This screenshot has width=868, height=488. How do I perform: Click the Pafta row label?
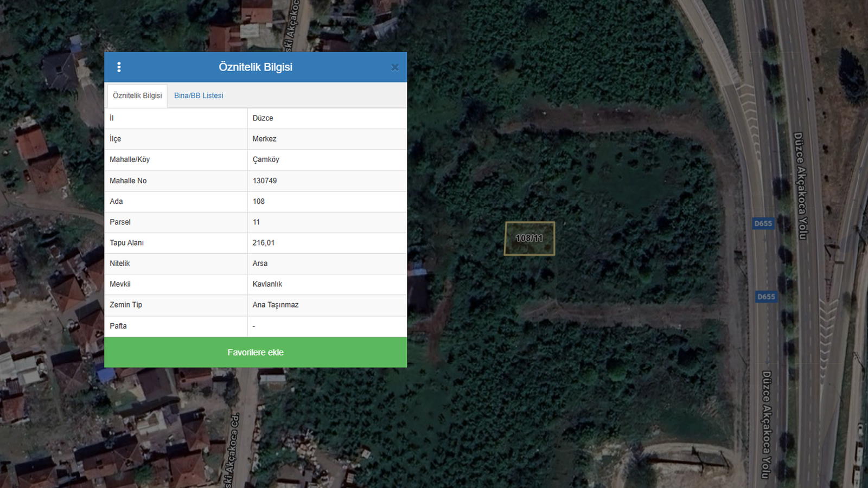pyautogui.click(x=118, y=326)
